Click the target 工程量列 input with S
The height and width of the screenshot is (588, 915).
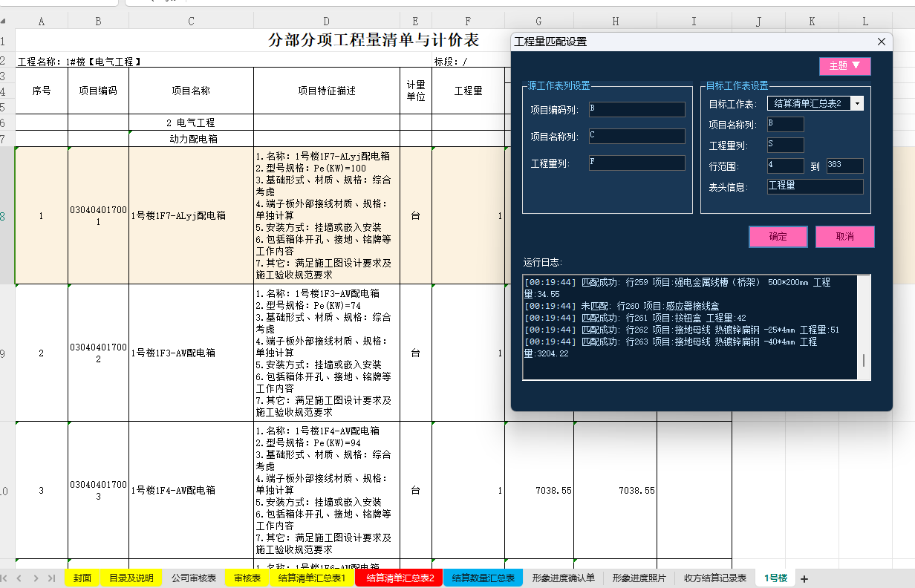[x=785, y=145]
